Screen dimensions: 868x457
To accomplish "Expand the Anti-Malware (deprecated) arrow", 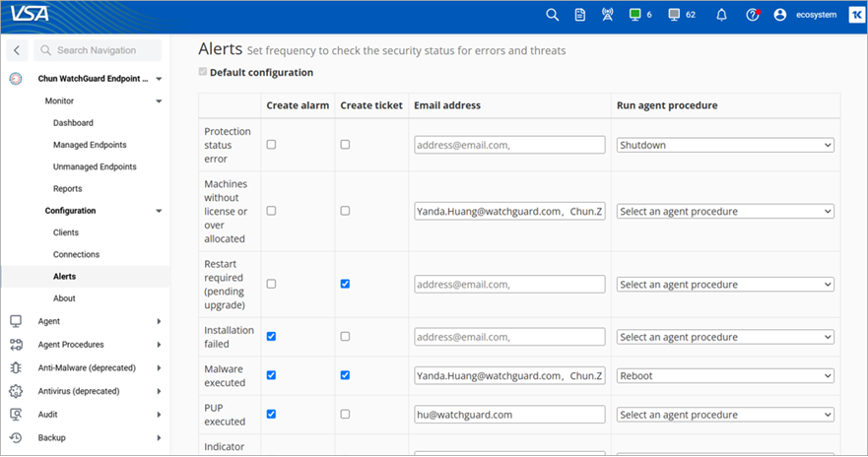I will point(159,368).
